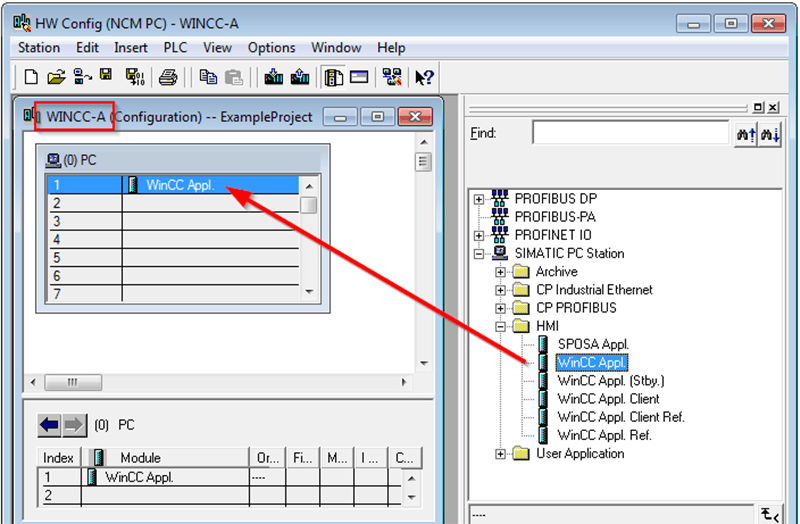
Task: Select WinCC Appl. row in detail table
Action: pos(220,478)
